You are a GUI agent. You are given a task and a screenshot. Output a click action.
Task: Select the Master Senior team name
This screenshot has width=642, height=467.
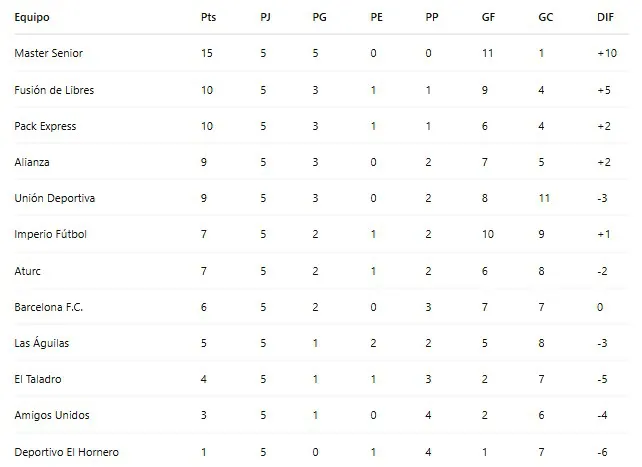tap(49, 54)
